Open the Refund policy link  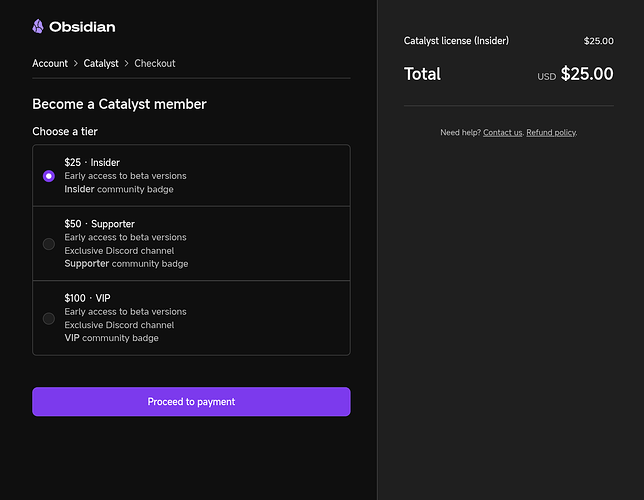coord(551,132)
